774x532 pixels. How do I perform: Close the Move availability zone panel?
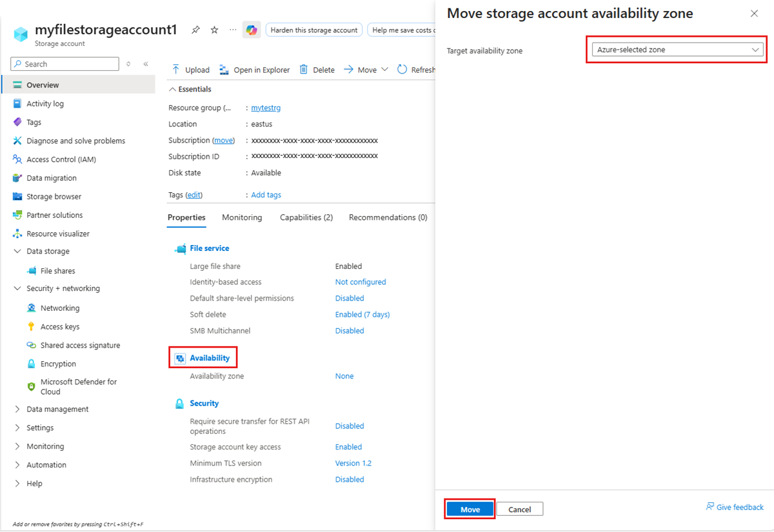(x=754, y=14)
